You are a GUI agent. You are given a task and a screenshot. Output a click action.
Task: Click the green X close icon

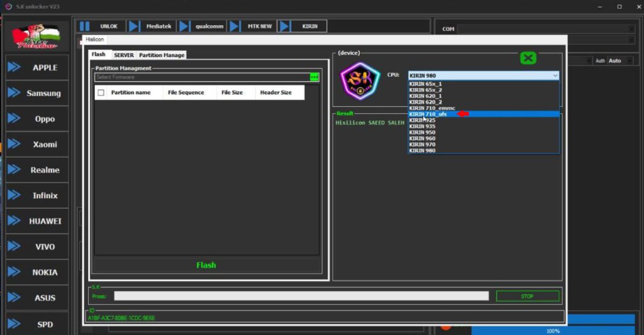tap(528, 58)
